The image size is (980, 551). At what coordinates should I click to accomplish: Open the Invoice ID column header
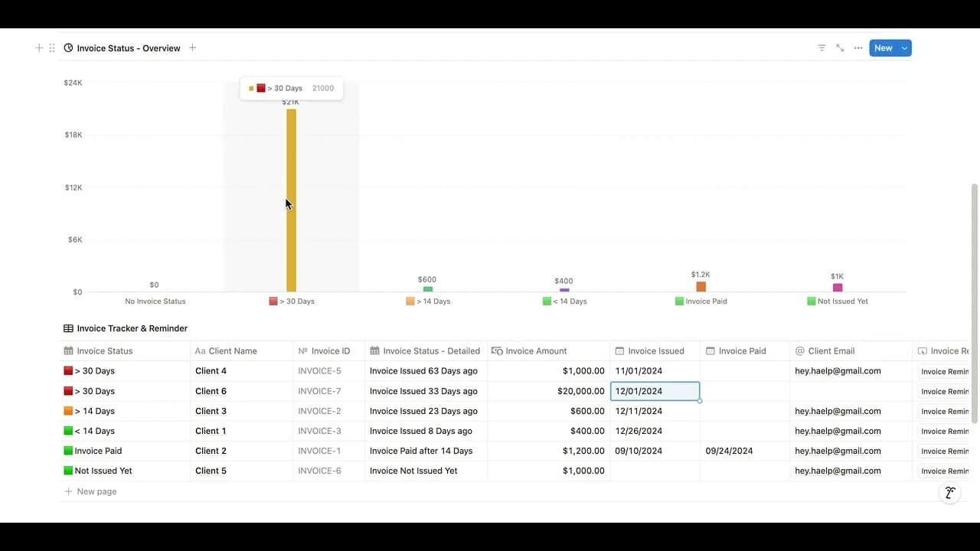point(329,351)
